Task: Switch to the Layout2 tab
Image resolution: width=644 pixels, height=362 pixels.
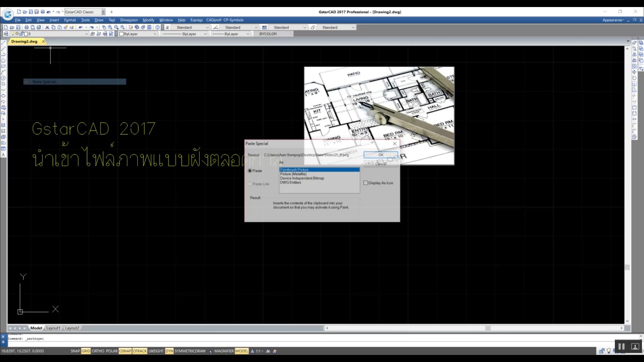Action: point(72,328)
